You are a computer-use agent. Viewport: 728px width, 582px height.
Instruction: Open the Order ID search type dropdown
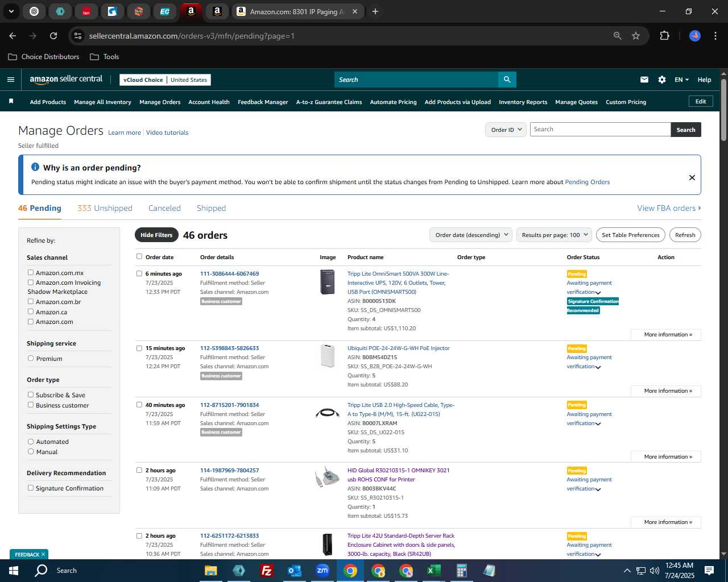[505, 130]
